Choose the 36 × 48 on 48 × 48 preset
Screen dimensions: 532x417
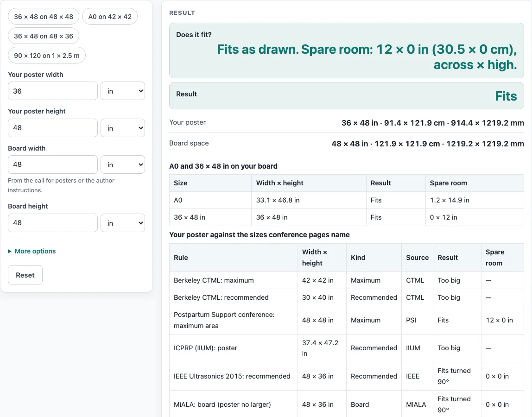click(44, 17)
